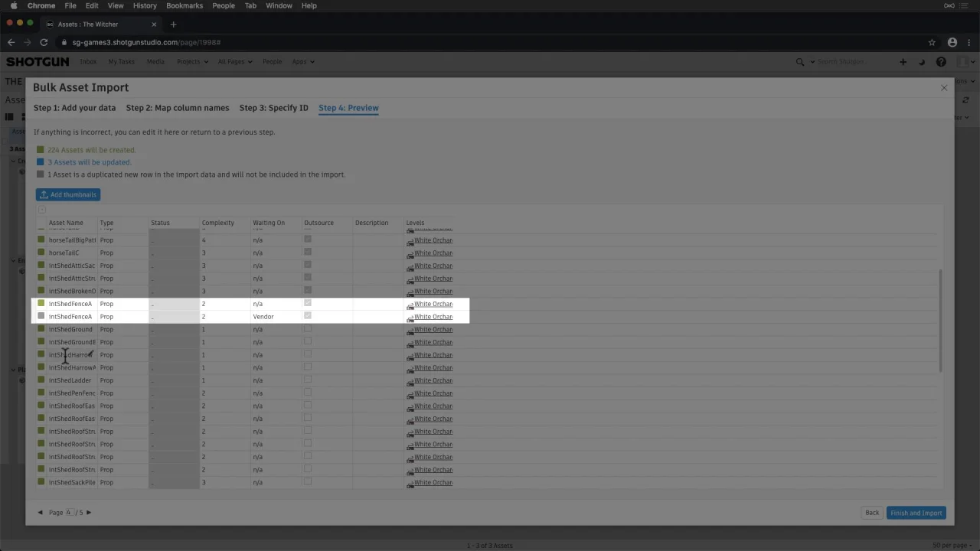Toggle Outsource checkbox for horseTailBigPat row
The image size is (980, 551).
pos(308,240)
